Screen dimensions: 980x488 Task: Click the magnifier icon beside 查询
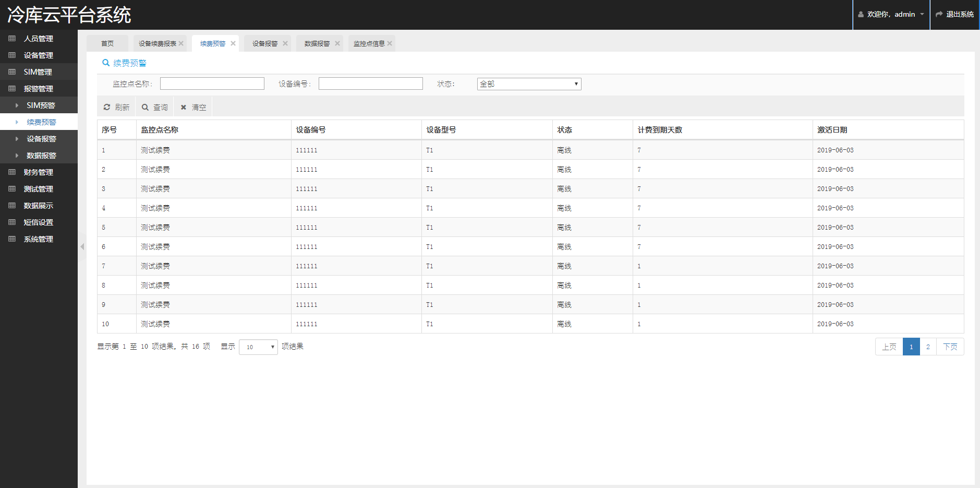tap(145, 107)
